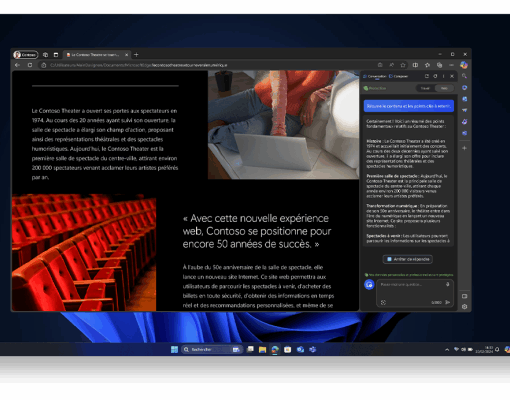Image resolution: width=510 pixels, height=400 pixels.
Task: Open the Microsoft 365 sidebar icon
Action: (464, 88)
